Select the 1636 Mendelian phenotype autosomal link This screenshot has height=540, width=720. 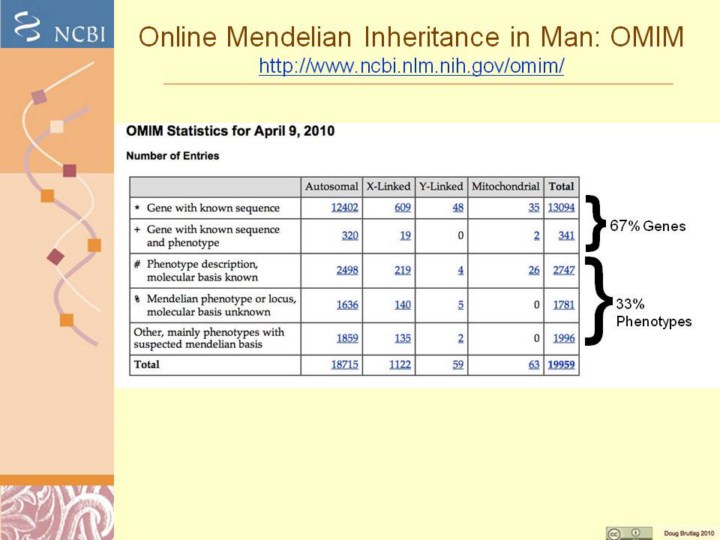pos(346,305)
